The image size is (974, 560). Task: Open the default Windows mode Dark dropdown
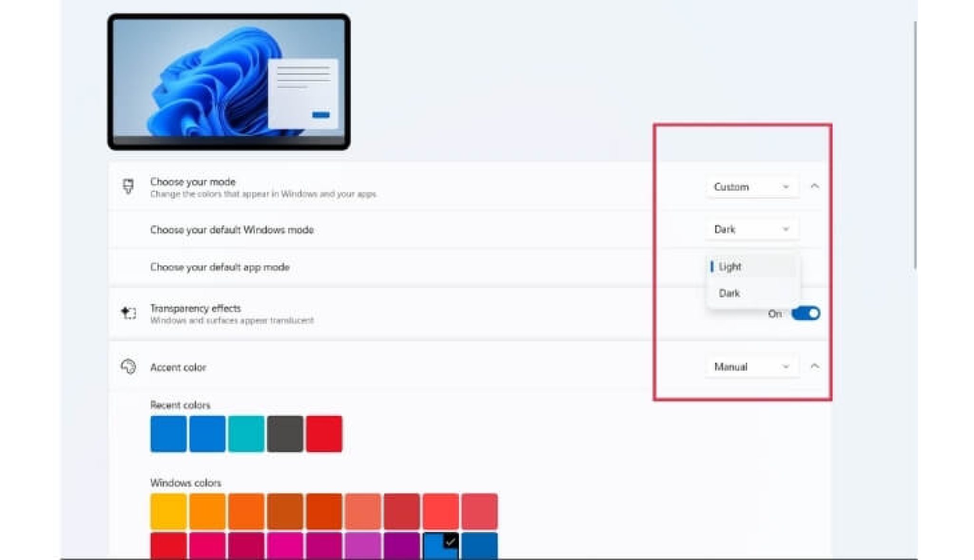coord(752,230)
